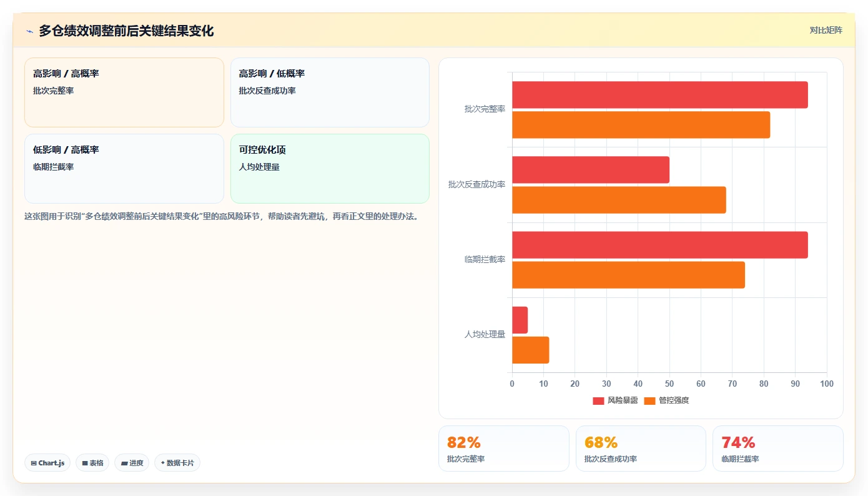868x496 pixels.
Task: Click the red 批次完整率 bar
Action: click(660, 95)
